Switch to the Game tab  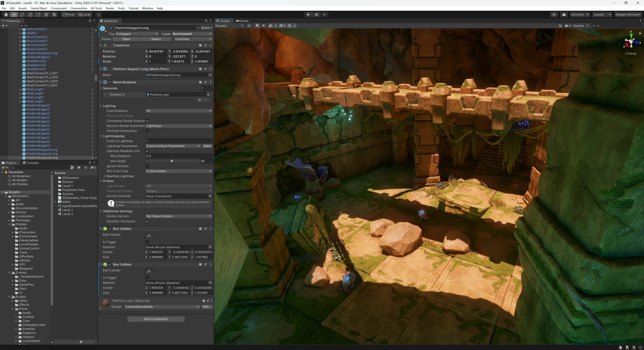(242, 21)
